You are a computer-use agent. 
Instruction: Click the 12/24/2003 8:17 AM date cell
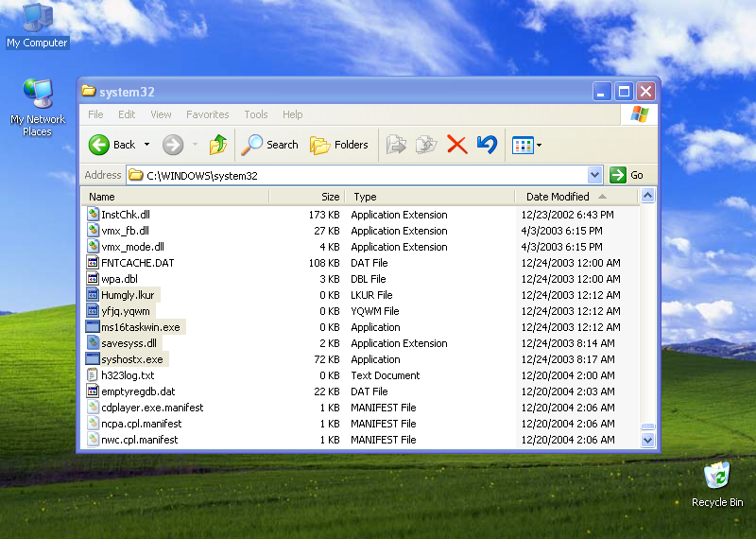(568, 359)
